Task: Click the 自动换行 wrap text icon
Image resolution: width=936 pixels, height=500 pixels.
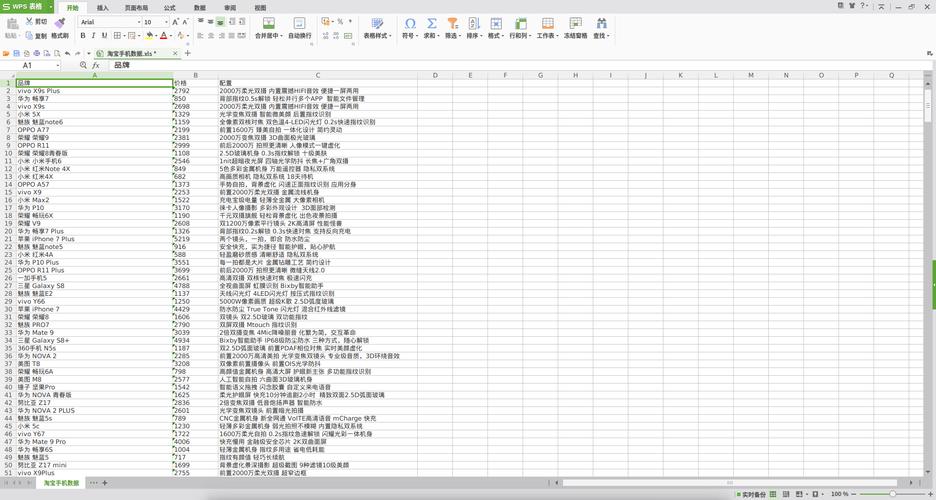Action: pos(300,23)
